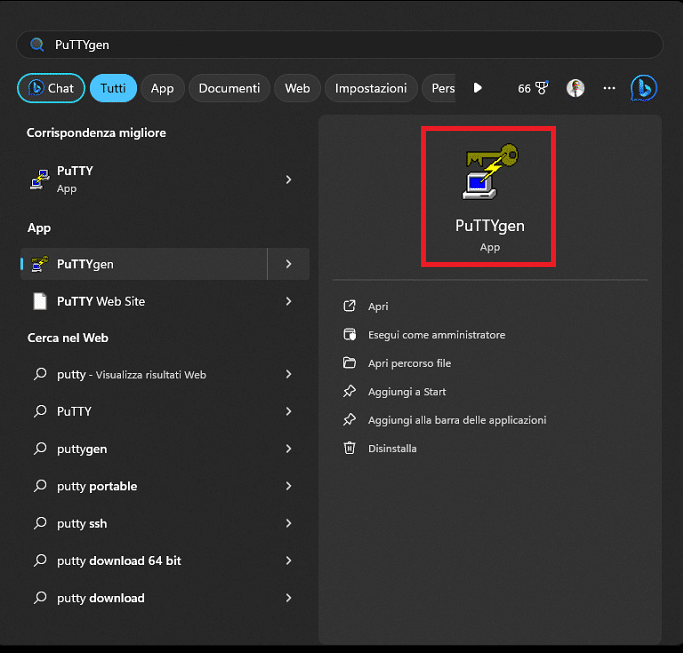Click the folder icon for Apri percorso file

(x=349, y=362)
